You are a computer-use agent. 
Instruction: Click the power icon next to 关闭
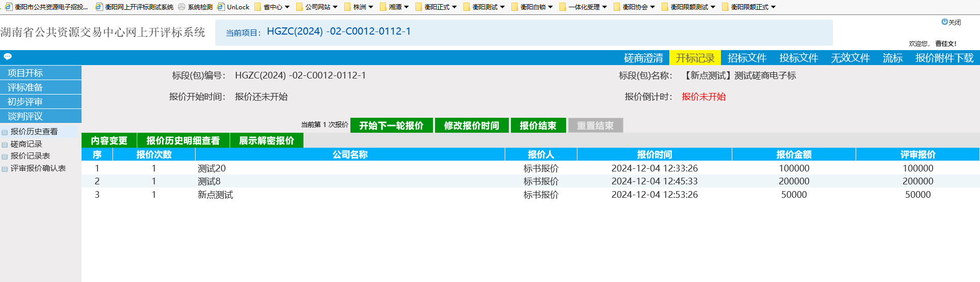pos(944,22)
